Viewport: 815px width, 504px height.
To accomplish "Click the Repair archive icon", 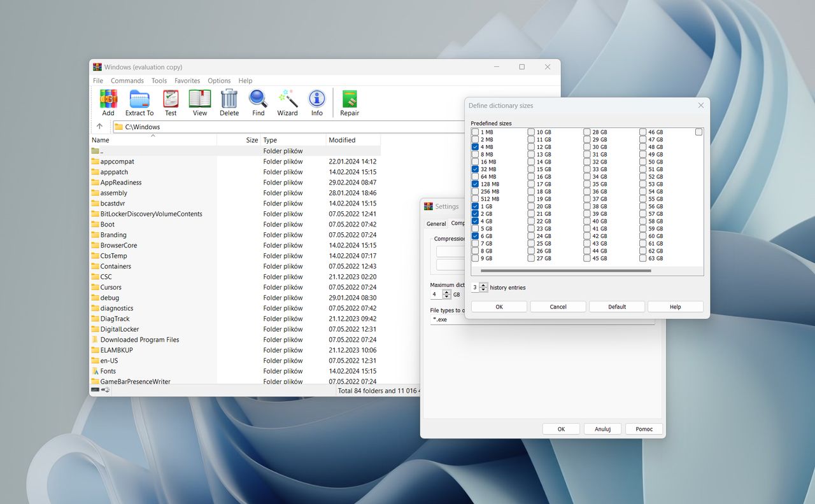I will coord(349,101).
